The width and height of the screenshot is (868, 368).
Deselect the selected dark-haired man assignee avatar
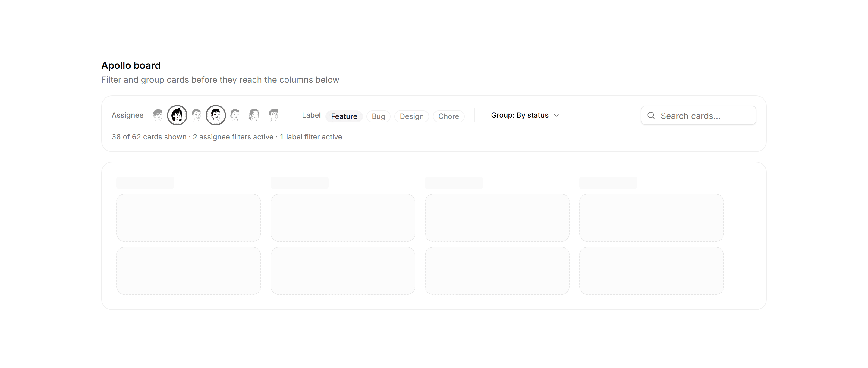pyautogui.click(x=216, y=115)
